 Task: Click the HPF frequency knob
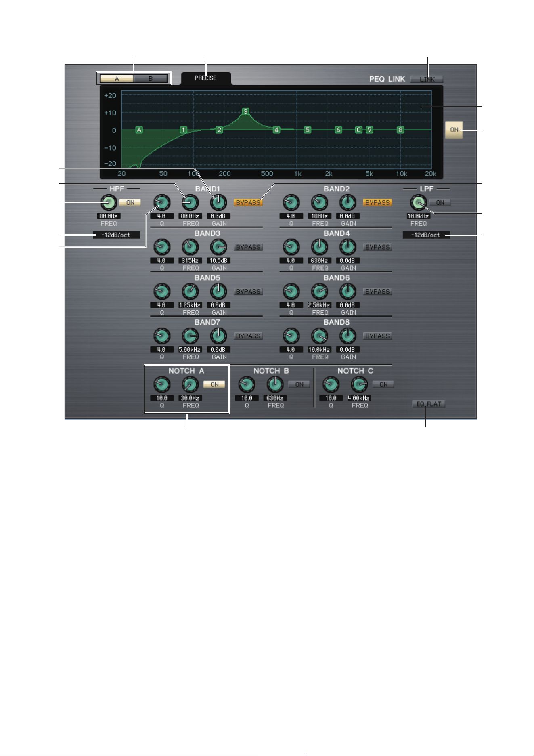[109, 202]
